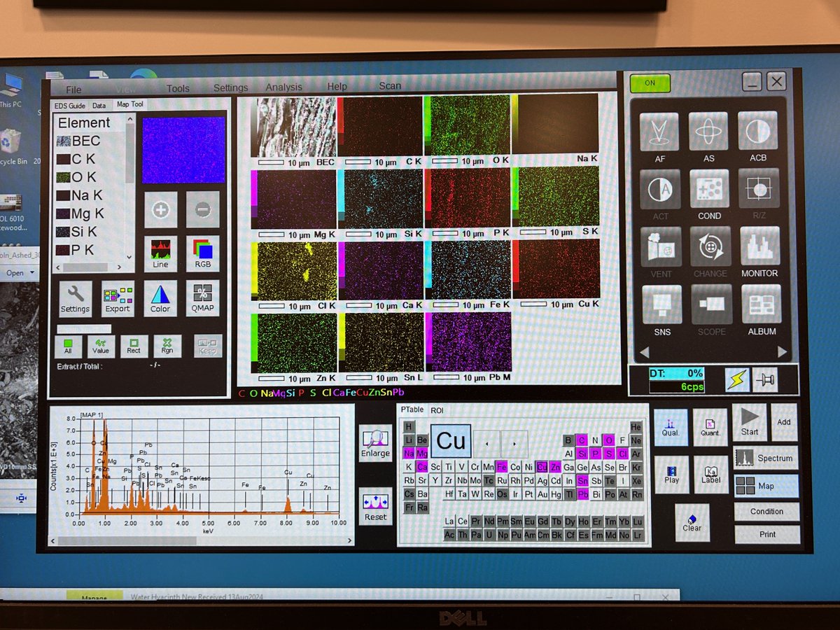Toggle Sn in the periodic table
Screen dimensions: 840x630
(582, 480)
